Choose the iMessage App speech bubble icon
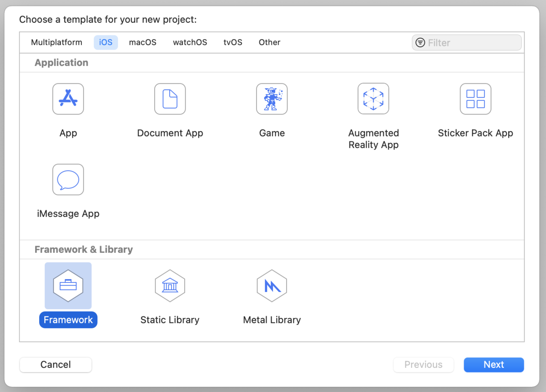 (x=68, y=180)
